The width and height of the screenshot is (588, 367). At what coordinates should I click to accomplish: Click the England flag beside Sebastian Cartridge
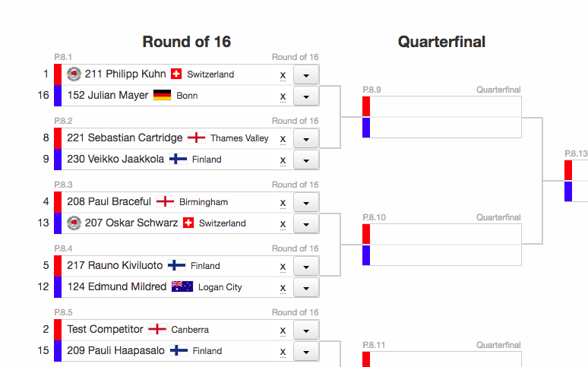tap(197, 138)
